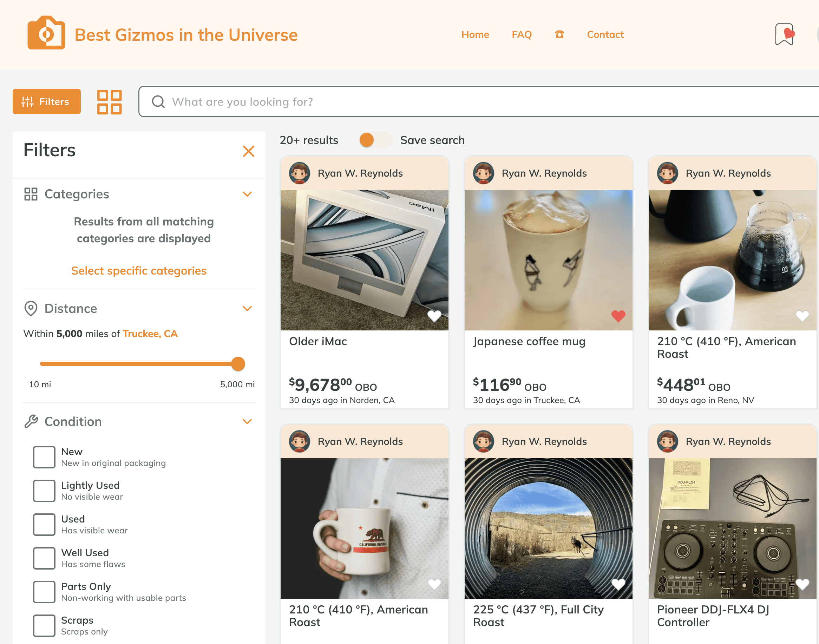Click Select specific categories link
Viewport: 819px width, 644px height.
tap(139, 271)
